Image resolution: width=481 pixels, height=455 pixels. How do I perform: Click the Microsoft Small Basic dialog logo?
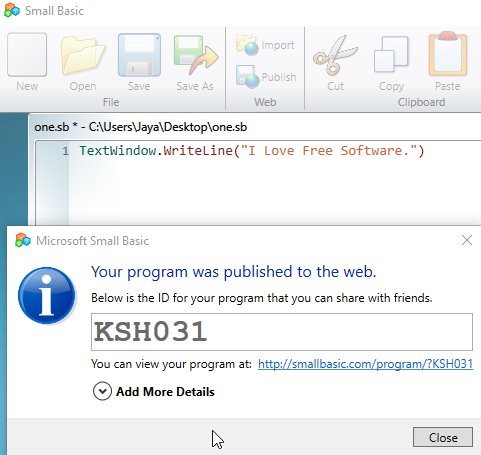coord(23,240)
